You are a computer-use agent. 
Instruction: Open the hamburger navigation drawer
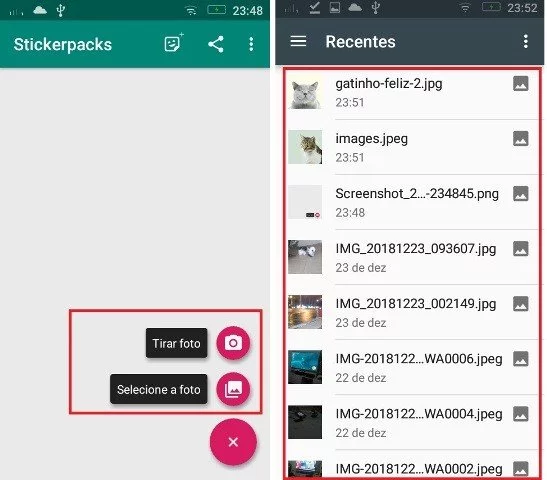(298, 41)
